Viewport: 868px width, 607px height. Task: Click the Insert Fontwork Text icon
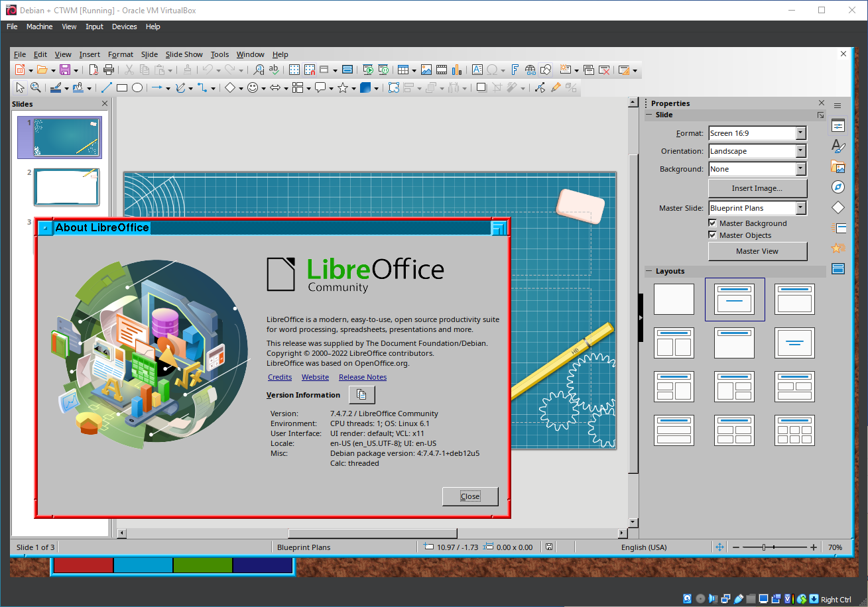tap(515, 70)
